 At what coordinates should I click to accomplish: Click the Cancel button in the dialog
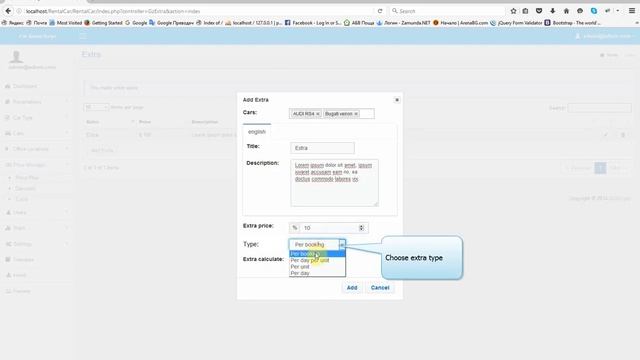380,288
